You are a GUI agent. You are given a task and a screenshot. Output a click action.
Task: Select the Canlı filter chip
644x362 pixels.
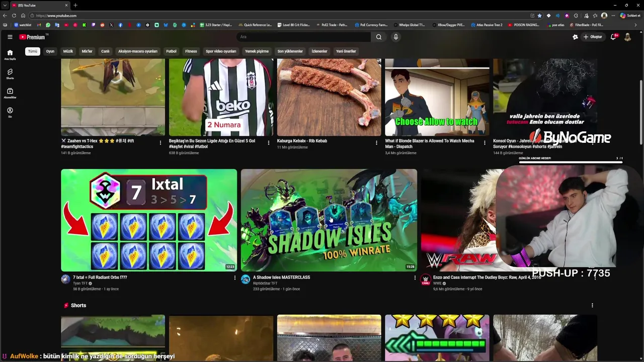tap(105, 51)
